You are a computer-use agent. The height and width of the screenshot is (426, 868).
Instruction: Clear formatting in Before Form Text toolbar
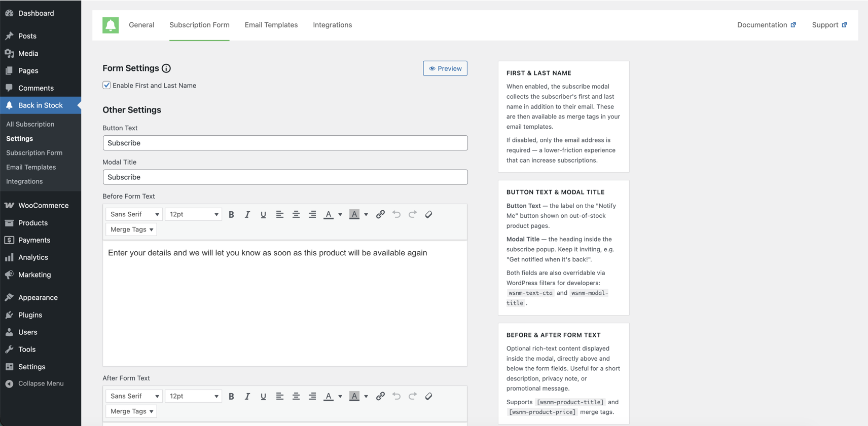tap(429, 214)
